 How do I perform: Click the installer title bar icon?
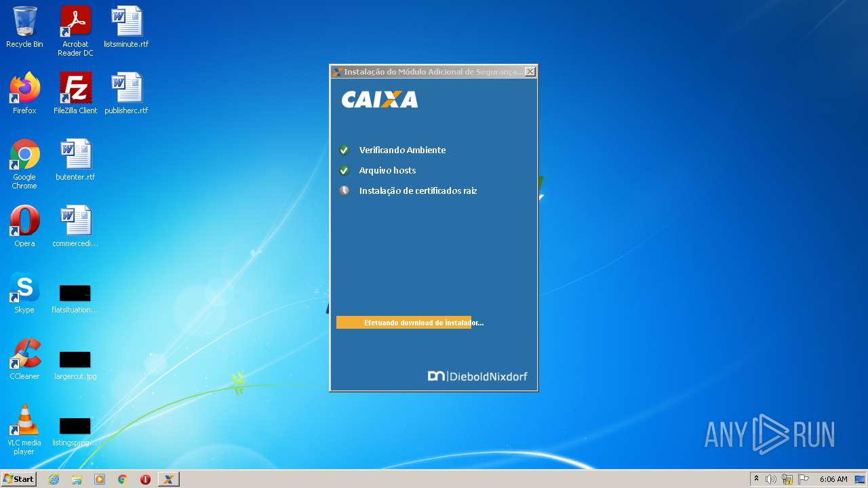click(337, 71)
